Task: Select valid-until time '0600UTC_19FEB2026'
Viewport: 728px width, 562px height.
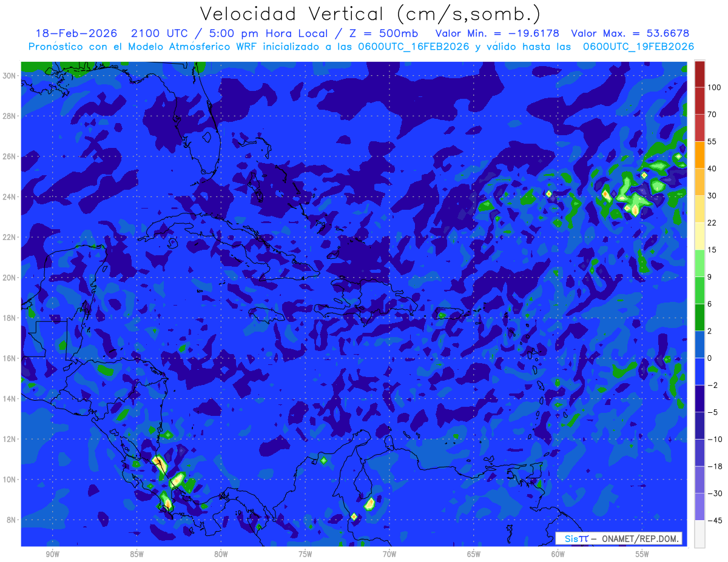Action: coord(639,47)
